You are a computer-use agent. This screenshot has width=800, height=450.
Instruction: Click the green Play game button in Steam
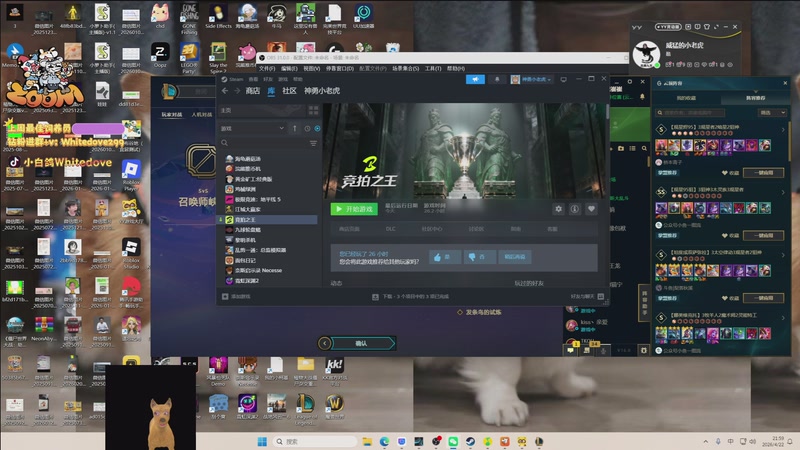tap(354, 209)
